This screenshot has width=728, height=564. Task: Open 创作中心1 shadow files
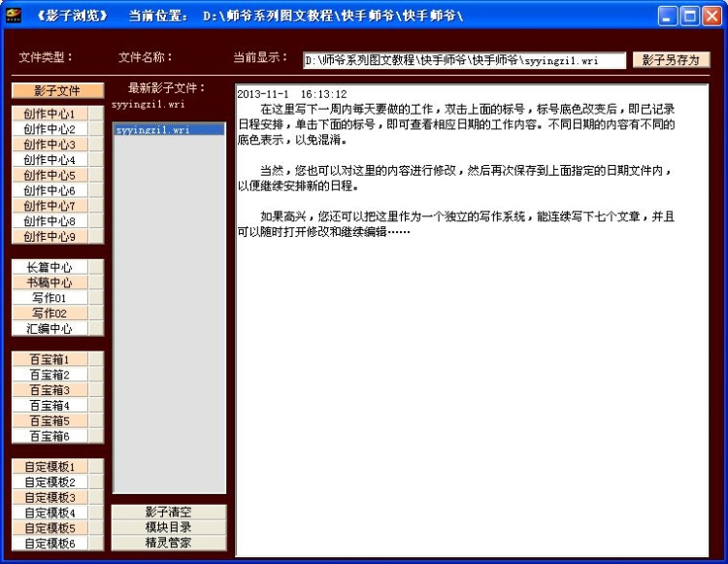pyautogui.click(x=50, y=114)
